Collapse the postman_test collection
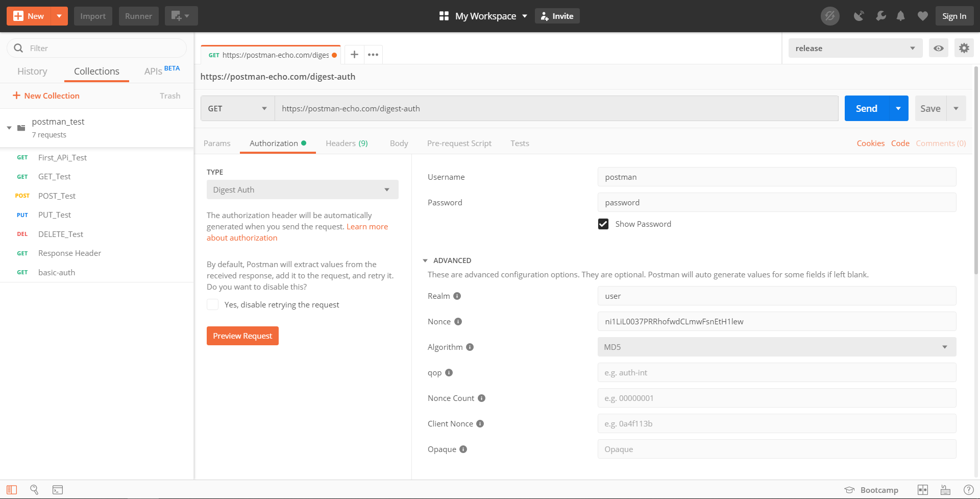The image size is (980, 499). (x=9, y=128)
